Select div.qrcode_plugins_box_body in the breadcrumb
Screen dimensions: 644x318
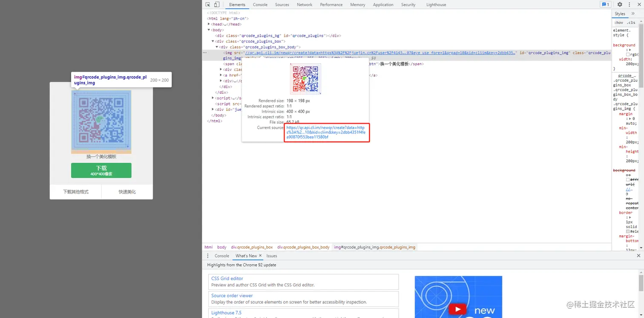click(x=303, y=247)
